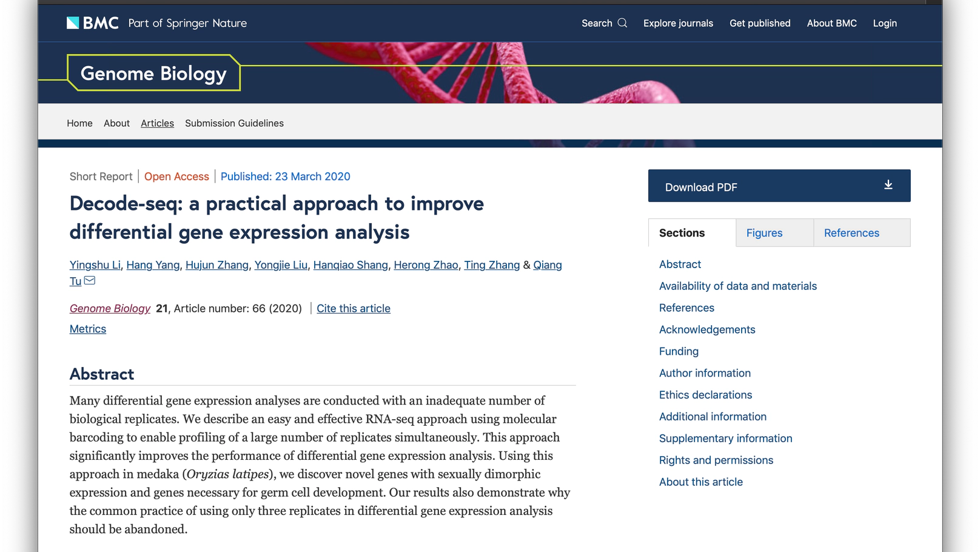Click the BMC logo icon
This screenshot has width=980, height=552.
(73, 23)
